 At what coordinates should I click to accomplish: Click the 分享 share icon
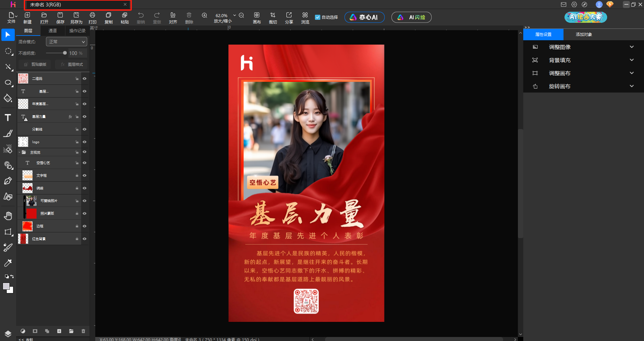pyautogui.click(x=289, y=17)
